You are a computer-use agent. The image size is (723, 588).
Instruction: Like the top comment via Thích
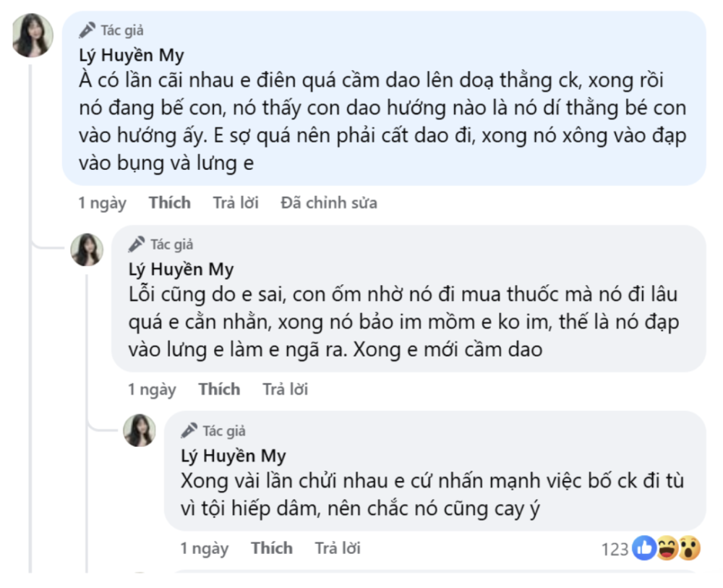point(170,203)
